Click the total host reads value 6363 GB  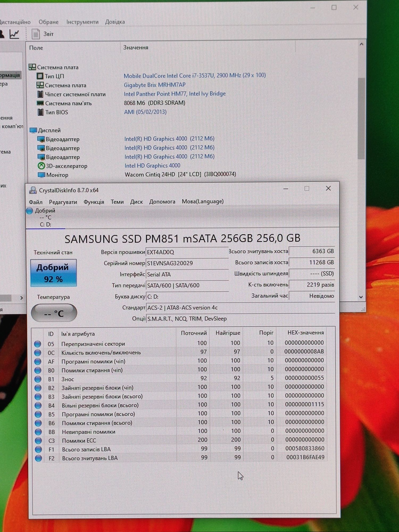click(x=312, y=251)
